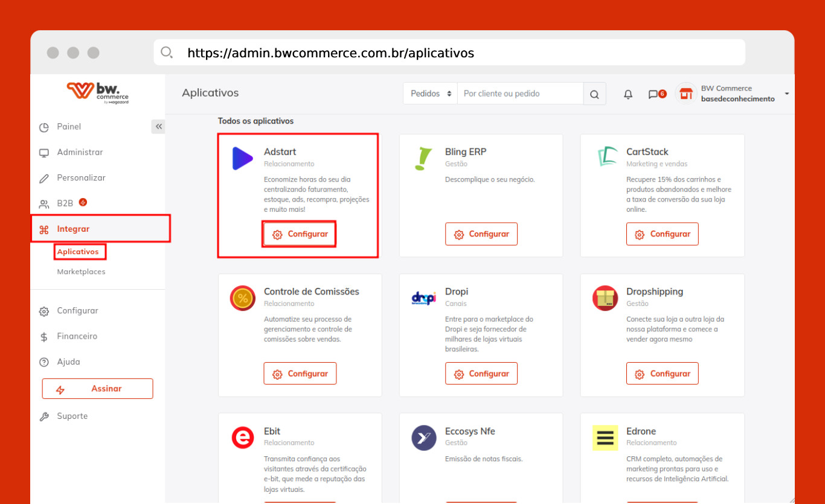This screenshot has width=825, height=504.
Task: Click the Dropi logo
Action: (x=423, y=298)
